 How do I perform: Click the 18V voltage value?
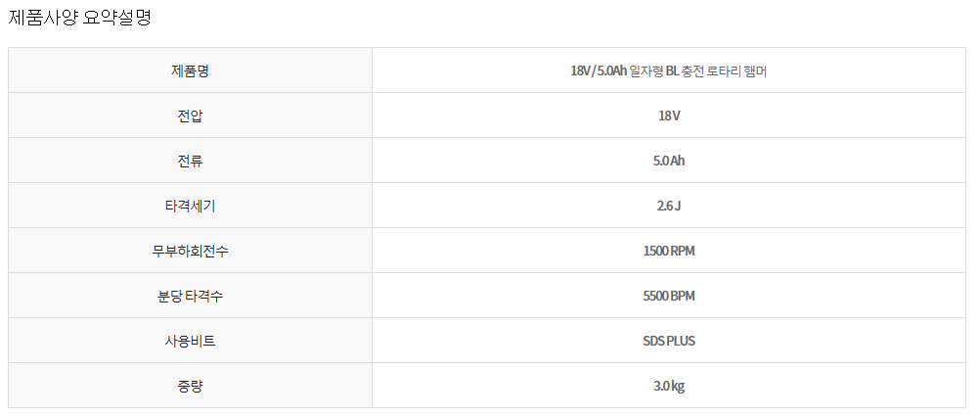tap(669, 116)
